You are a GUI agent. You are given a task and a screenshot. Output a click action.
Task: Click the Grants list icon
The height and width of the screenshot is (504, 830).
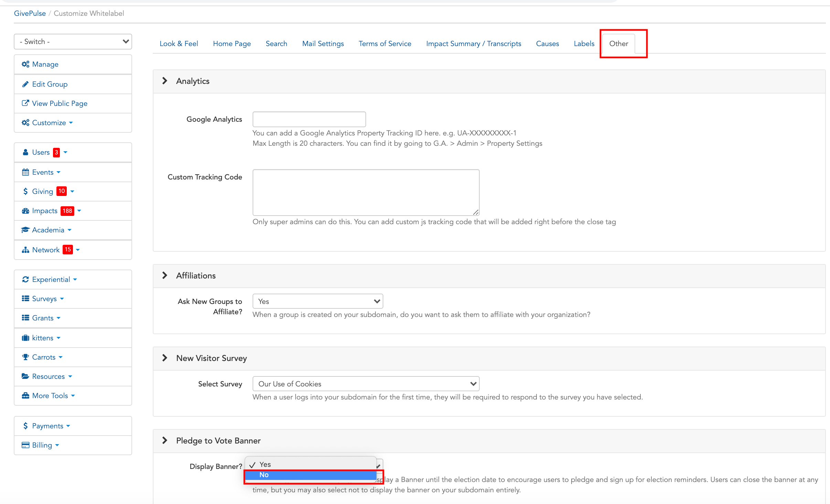pyautogui.click(x=25, y=318)
